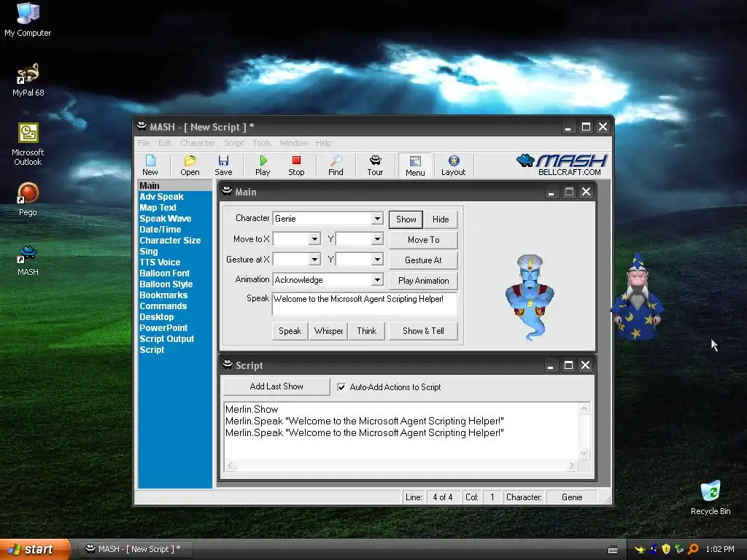The image size is (747, 560).
Task: Click the Speak button
Action: 290,331
